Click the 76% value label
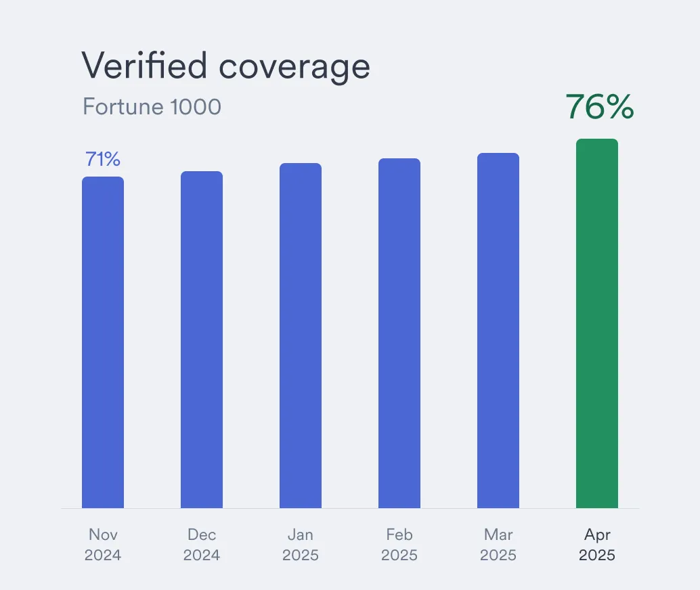The image size is (700, 590). [x=600, y=107]
